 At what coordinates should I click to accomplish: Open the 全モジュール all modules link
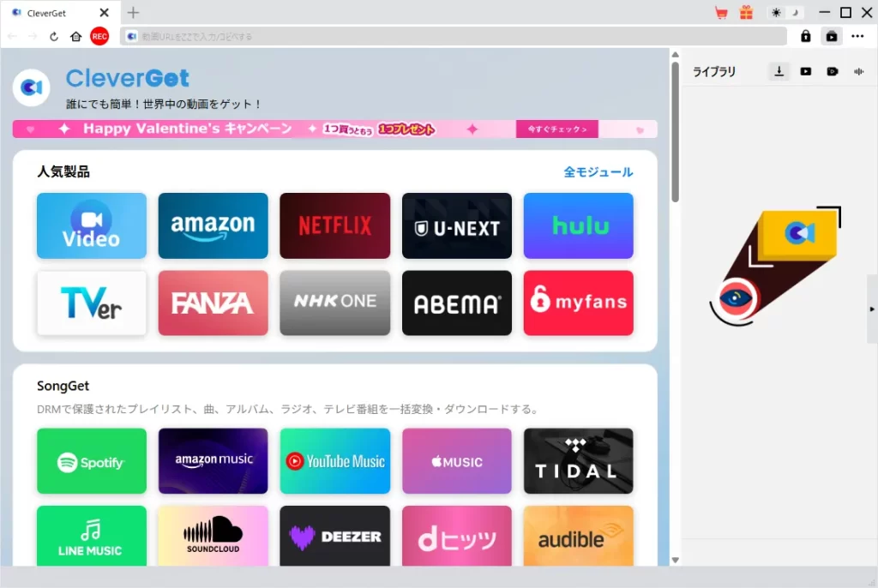pos(598,172)
